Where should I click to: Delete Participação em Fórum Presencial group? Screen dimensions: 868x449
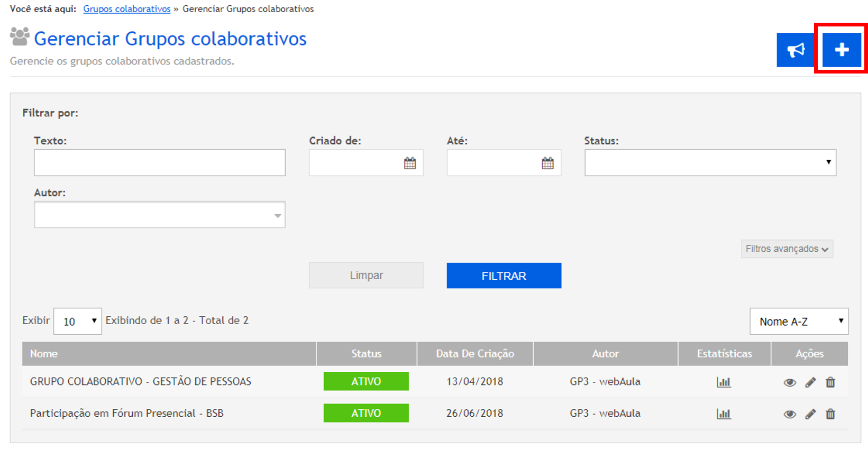(x=830, y=414)
